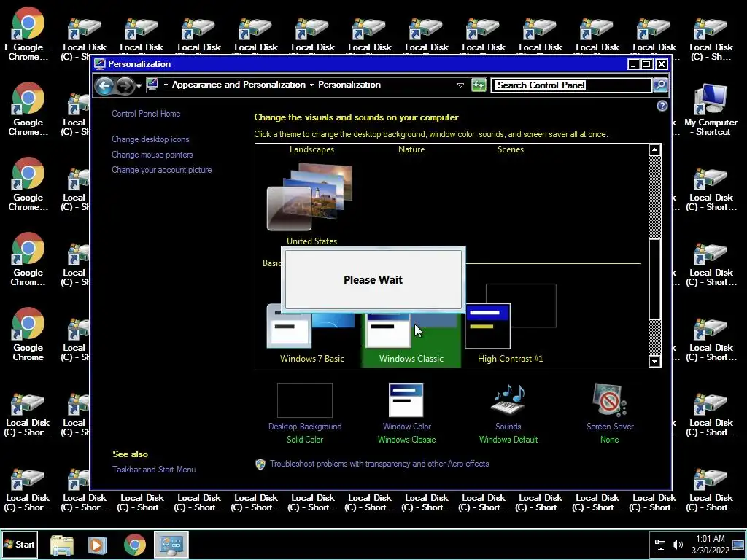Open Taskbar and Start Menu link
Image resolution: width=747 pixels, height=560 pixels.
point(154,470)
